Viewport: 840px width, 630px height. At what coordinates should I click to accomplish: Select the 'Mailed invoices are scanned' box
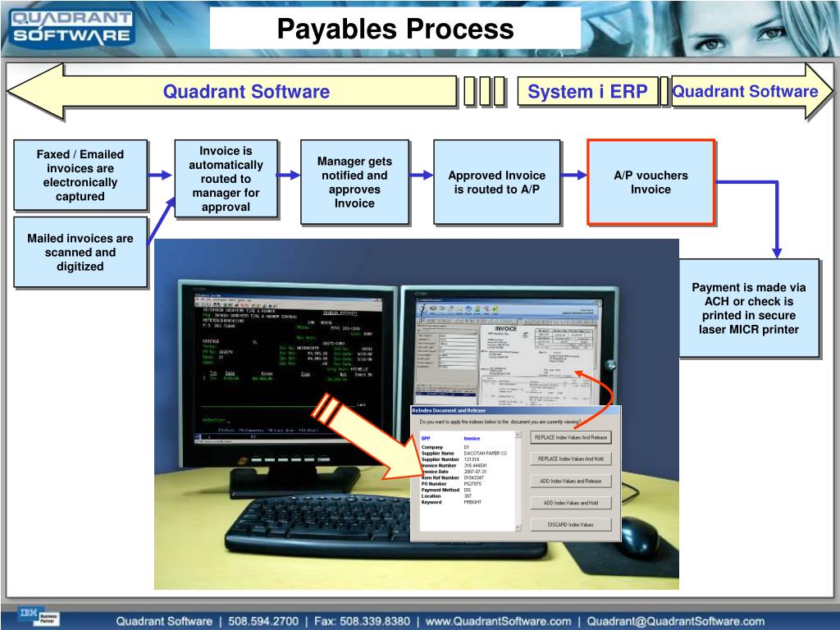pyautogui.click(x=80, y=253)
